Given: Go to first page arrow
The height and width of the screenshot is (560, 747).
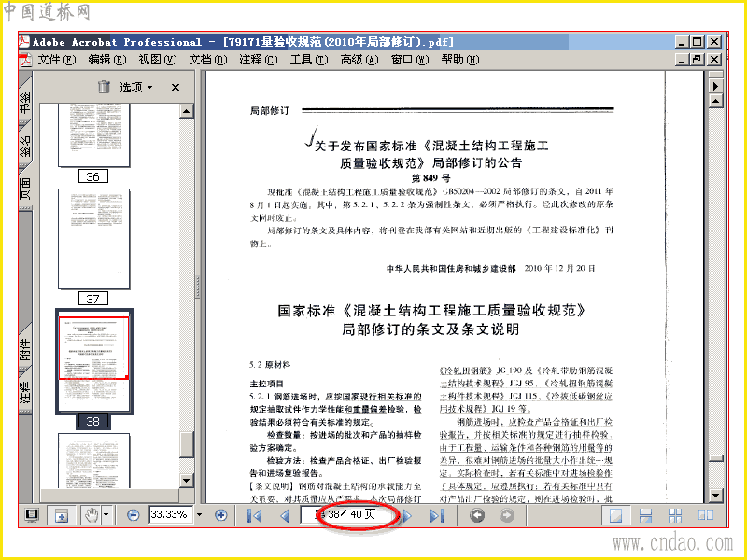Looking at the screenshot, I should 254,516.
